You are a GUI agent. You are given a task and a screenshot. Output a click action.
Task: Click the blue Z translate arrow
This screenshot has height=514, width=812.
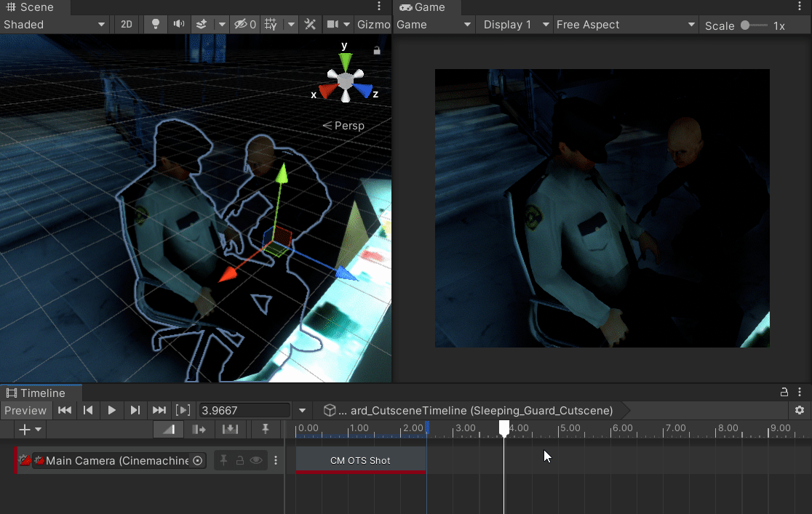(346, 273)
